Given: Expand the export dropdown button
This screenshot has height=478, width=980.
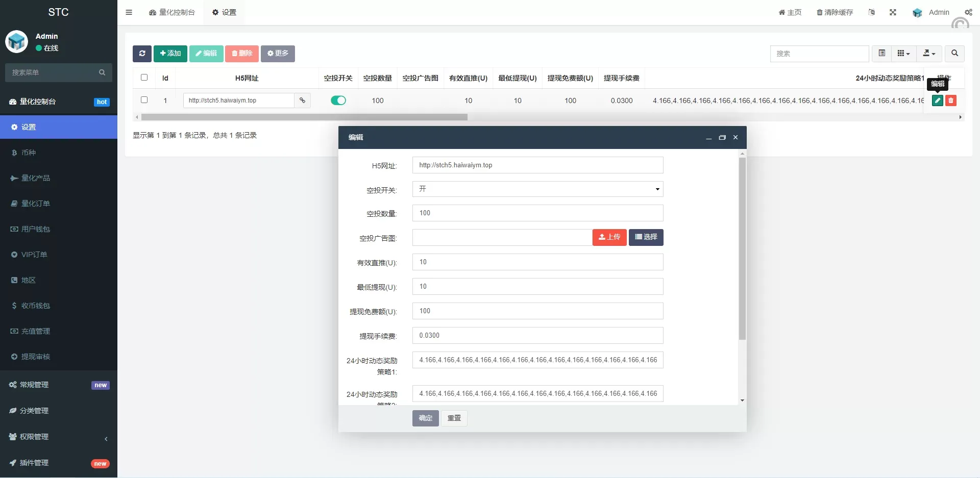Looking at the screenshot, I should pos(929,54).
